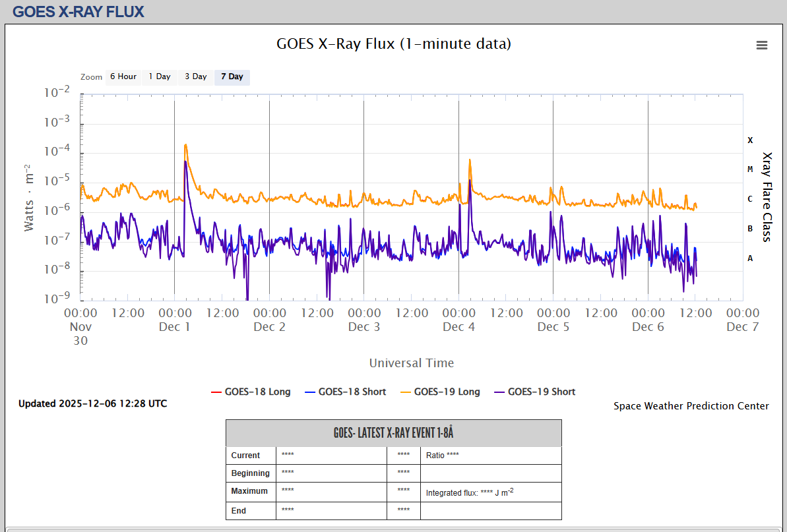787x532 pixels.
Task: Click the chart title GOES X-Ray Flux (1-minute data)
Action: coord(393,44)
